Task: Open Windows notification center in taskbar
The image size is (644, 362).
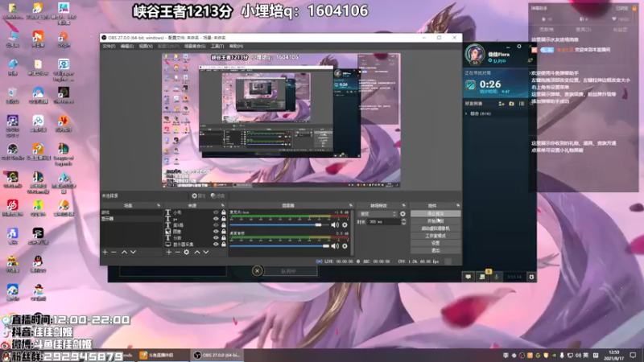Action: [x=633, y=355]
